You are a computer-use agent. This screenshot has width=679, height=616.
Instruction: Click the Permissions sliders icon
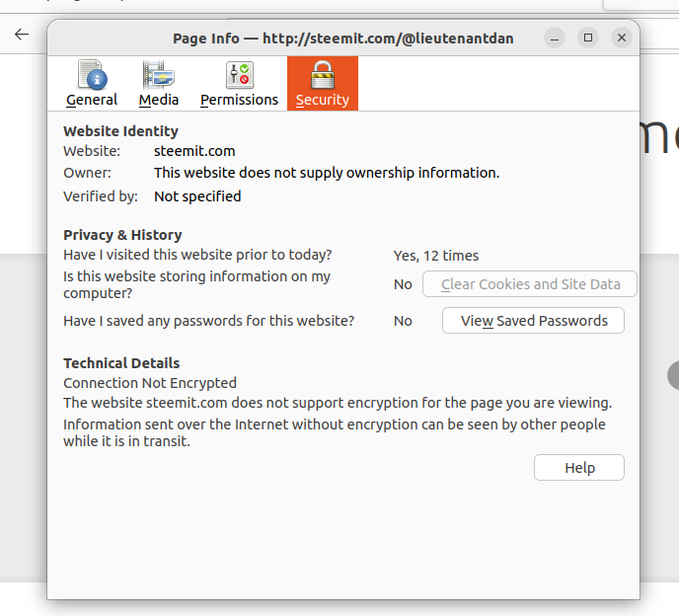pyautogui.click(x=240, y=75)
